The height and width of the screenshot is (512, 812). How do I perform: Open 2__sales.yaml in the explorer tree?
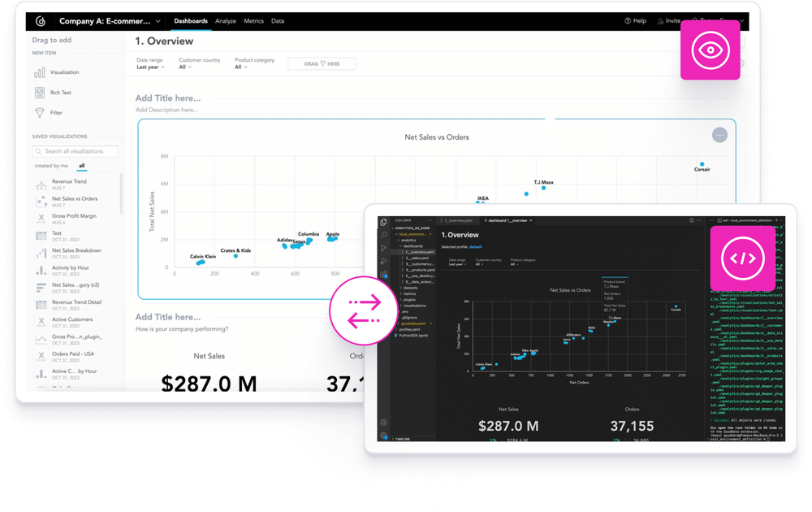pos(417,258)
